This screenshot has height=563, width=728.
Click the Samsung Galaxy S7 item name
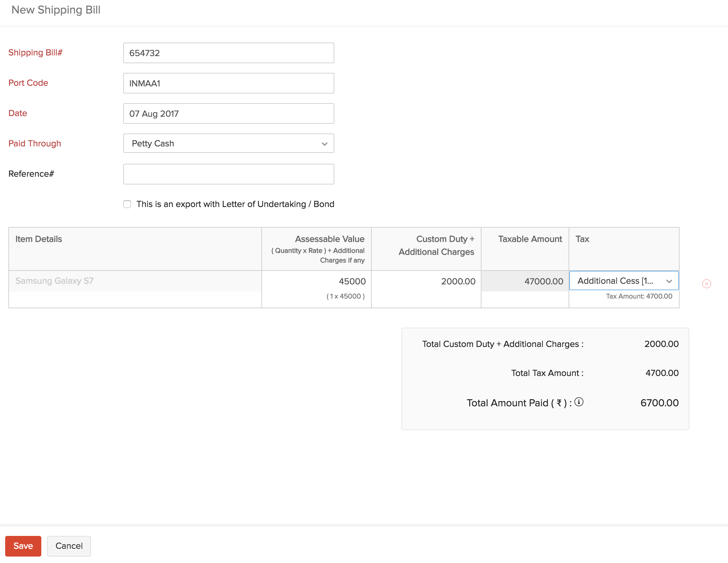click(x=54, y=281)
